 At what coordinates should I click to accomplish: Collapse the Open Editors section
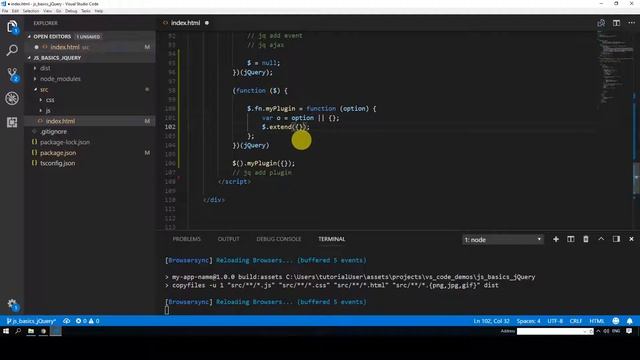52,36
